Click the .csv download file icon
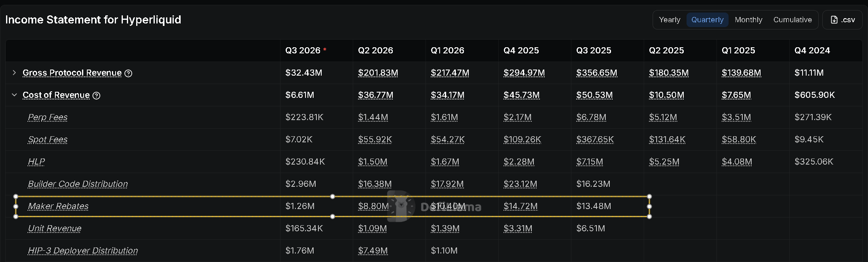Image resolution: width=868 pixels, height=262 pixels. click(834, 20)
